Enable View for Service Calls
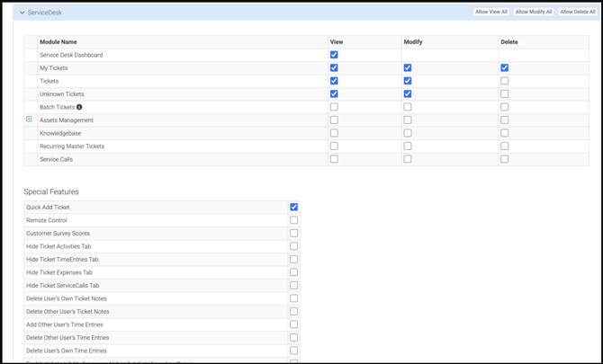 click(334, 159)
